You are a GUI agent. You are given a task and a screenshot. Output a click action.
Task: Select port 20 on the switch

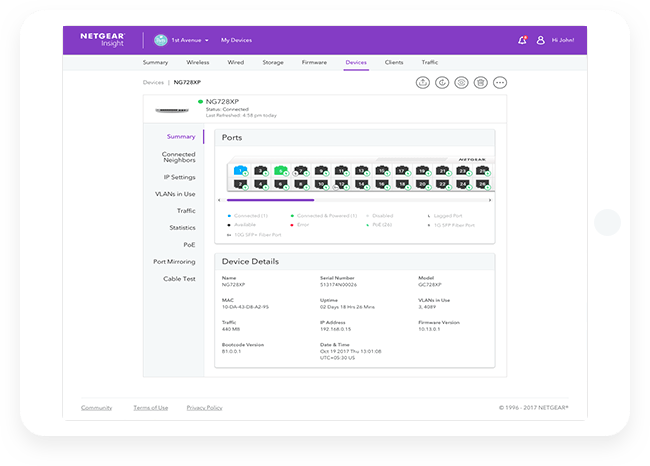(x=422, y=184)
